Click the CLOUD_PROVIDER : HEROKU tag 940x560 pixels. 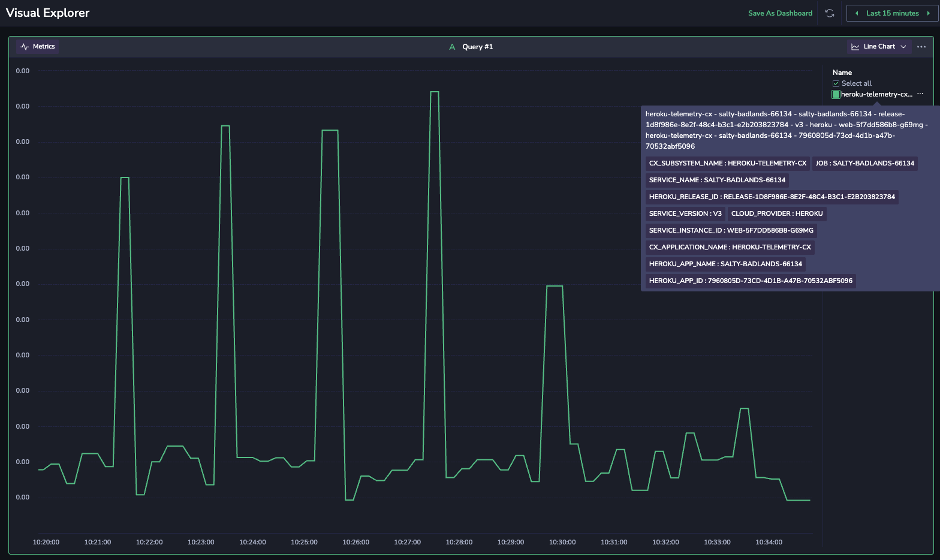pos(777,213)
